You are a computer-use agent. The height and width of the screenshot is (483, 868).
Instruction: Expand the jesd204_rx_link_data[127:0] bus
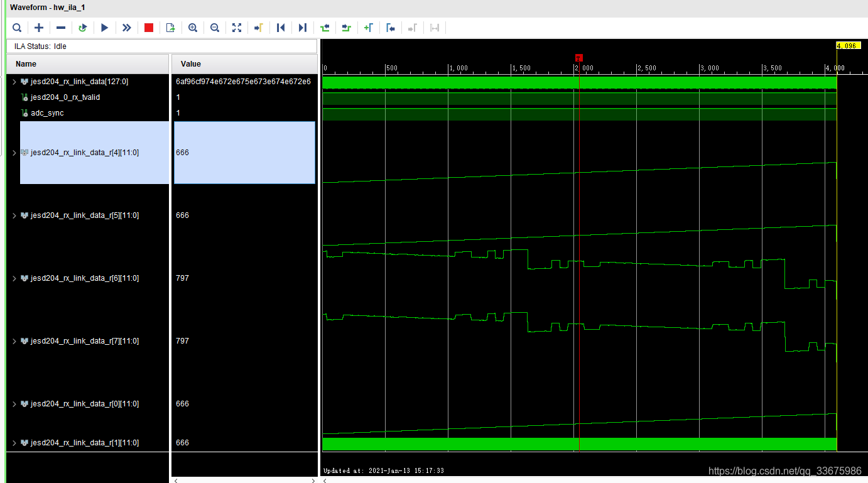(x=14, y=82)
